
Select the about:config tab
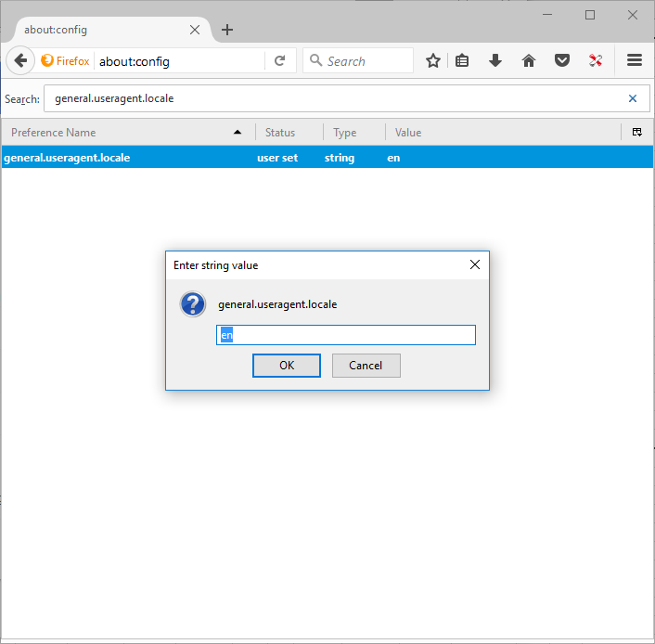click(x=93, y=30)
